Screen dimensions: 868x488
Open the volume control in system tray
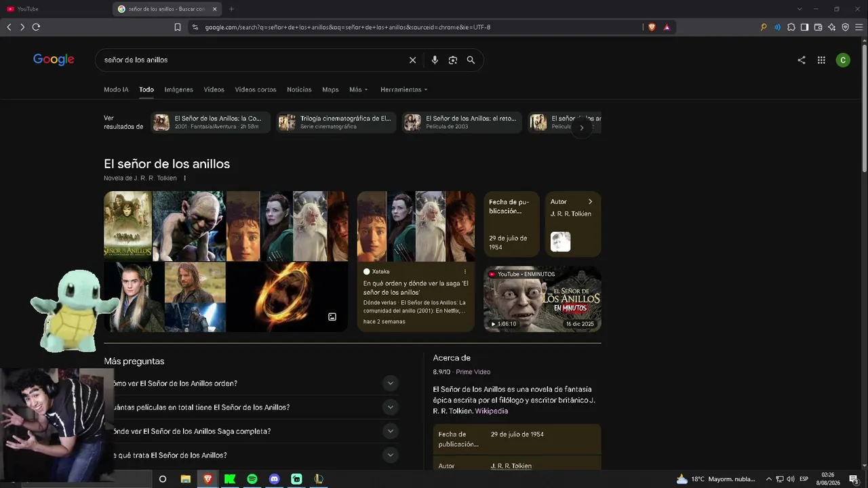pyautogui.click(x=791, y=479)
